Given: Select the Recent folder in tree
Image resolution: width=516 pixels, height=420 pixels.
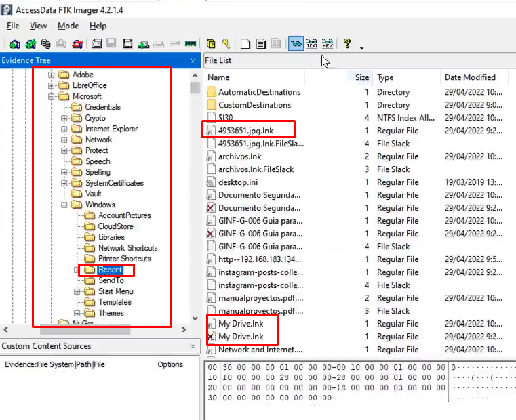Looking at the screenshot, I should [x=110, y=270].
